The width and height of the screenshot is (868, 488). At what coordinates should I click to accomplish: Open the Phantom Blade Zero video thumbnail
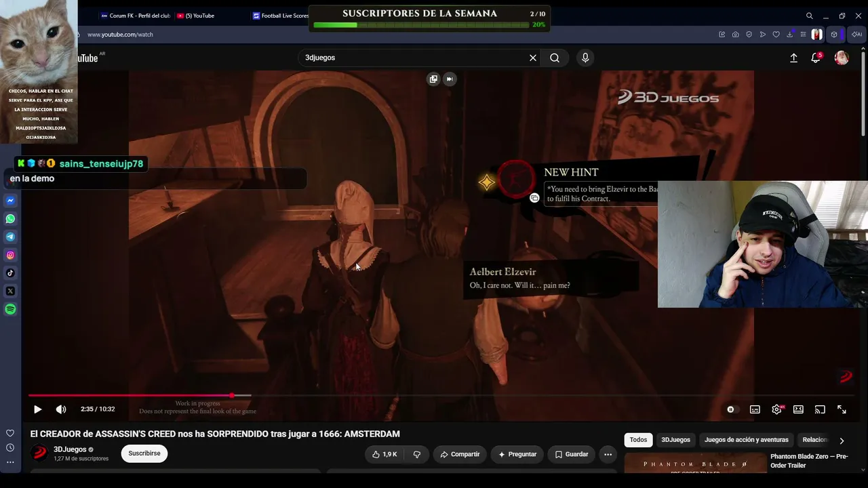[x=695, y=463]
